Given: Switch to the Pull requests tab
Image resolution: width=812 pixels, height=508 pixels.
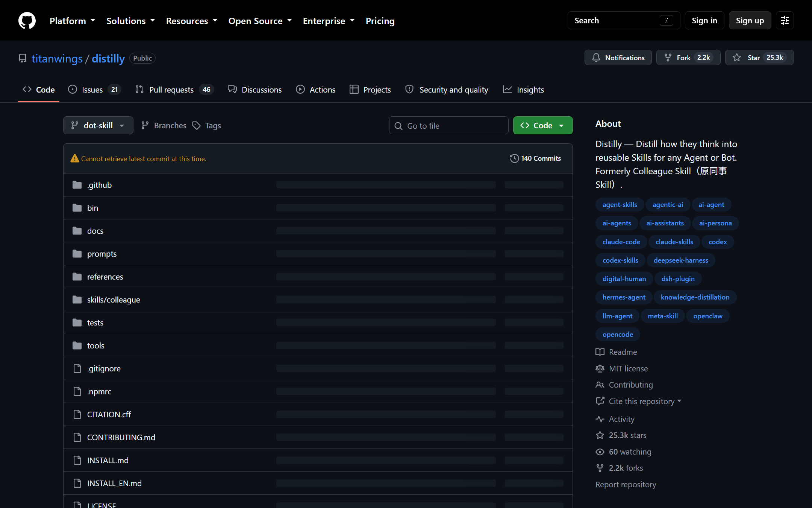Looking at the screenshot, I should (174, 90).
